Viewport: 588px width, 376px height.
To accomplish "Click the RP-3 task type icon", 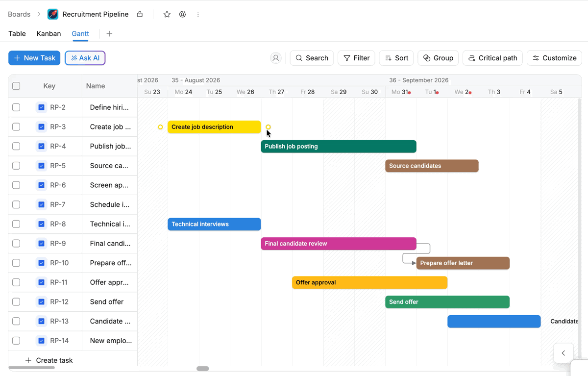I will pos(41,127).
